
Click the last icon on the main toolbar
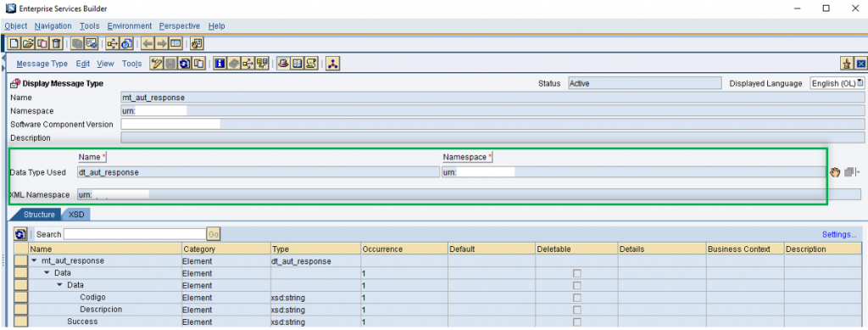(197, 43)
